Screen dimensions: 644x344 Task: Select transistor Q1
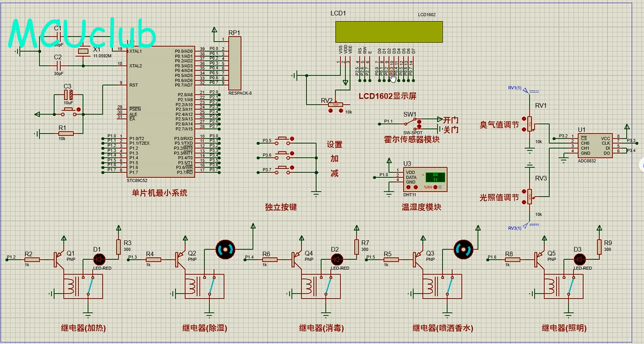tap(60, 259)
